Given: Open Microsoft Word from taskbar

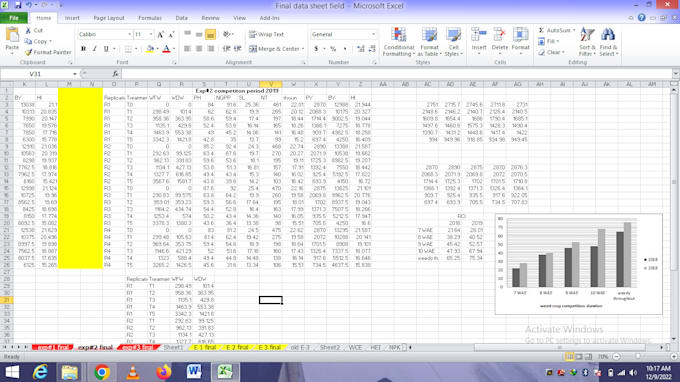Looking at the screenshot, I should point(194,372).
